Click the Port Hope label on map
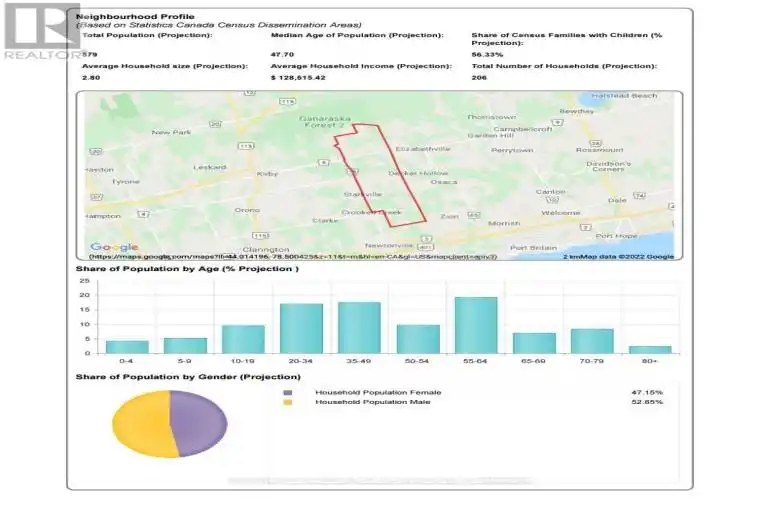The height and width of the screenshot is (505, 760). pyautogui.click(x=616, y=236)
